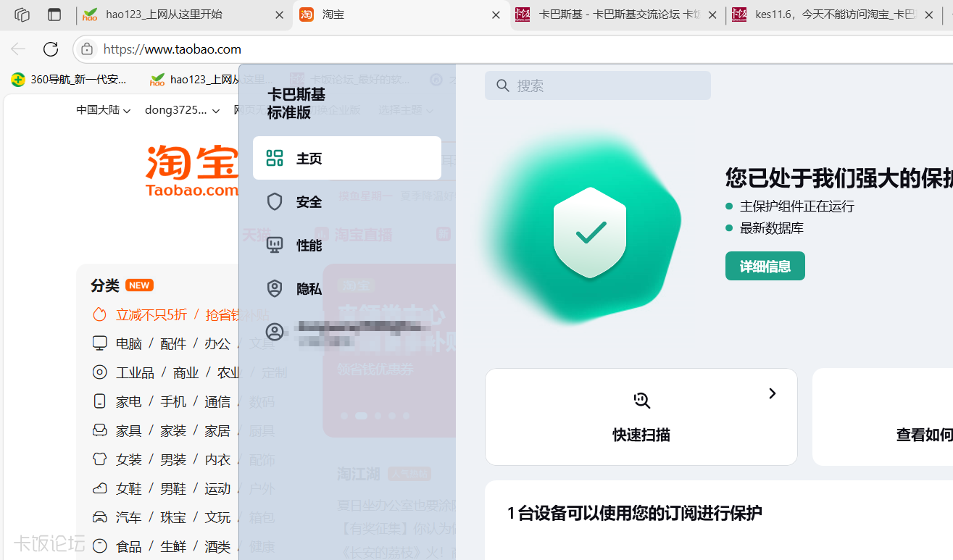
Task: Click the monitor icon beside 电脑
Action: [99, 343]
